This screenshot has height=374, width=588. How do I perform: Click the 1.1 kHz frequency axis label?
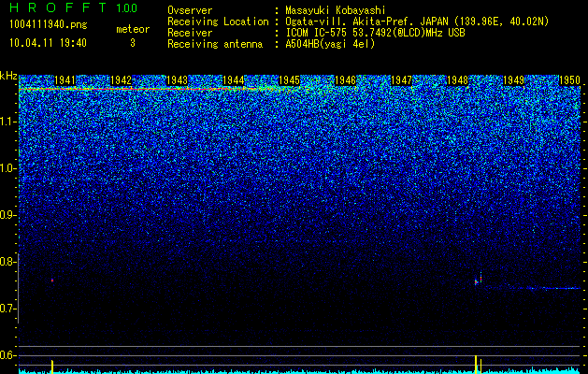tap(8, 122)
